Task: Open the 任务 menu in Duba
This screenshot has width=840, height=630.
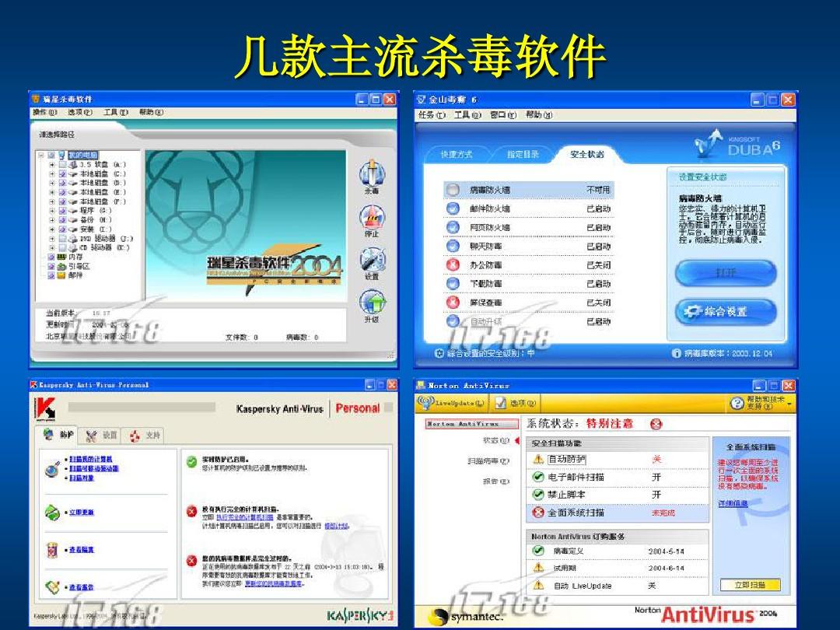Action: 431,114
